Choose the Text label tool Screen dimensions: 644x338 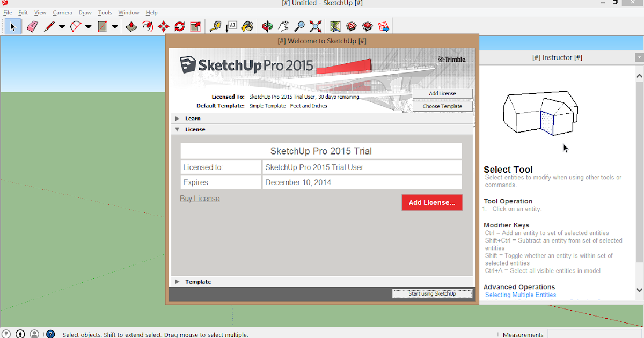(232, 26)
